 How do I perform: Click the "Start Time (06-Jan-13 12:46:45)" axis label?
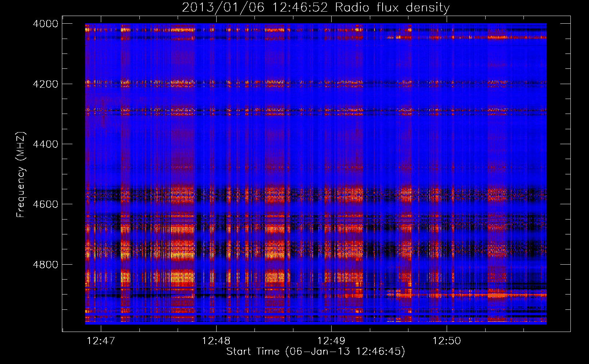click(x=316, y=351)
